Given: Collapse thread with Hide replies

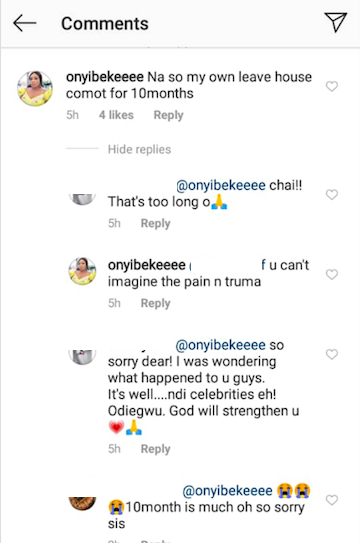Looking at the screenshot, I should (139, 149).
